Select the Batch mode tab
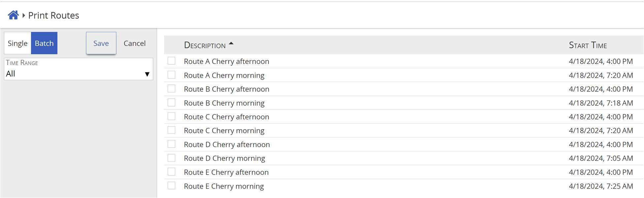This screenshot has height=198, width=644. tap(44, 43)
